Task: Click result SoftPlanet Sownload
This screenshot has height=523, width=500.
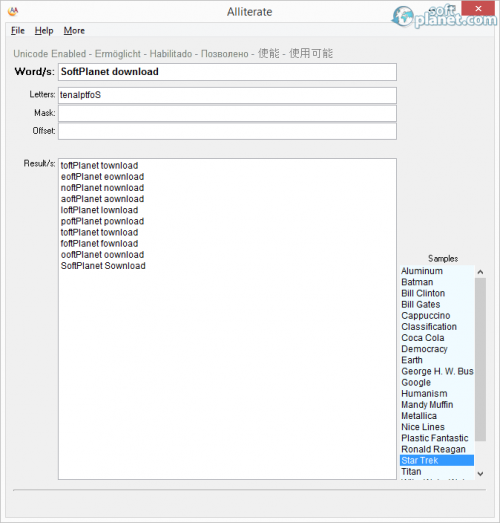Action: pos(103,266)
